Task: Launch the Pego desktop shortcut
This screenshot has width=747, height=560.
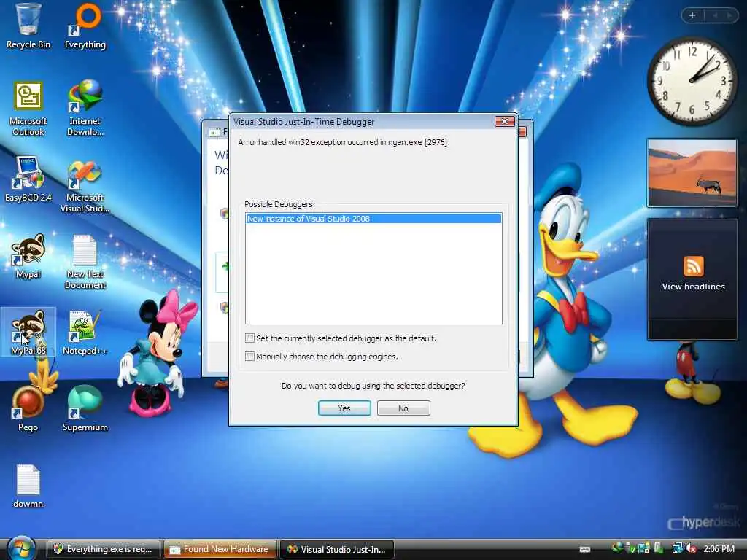Action: [28, 408]
